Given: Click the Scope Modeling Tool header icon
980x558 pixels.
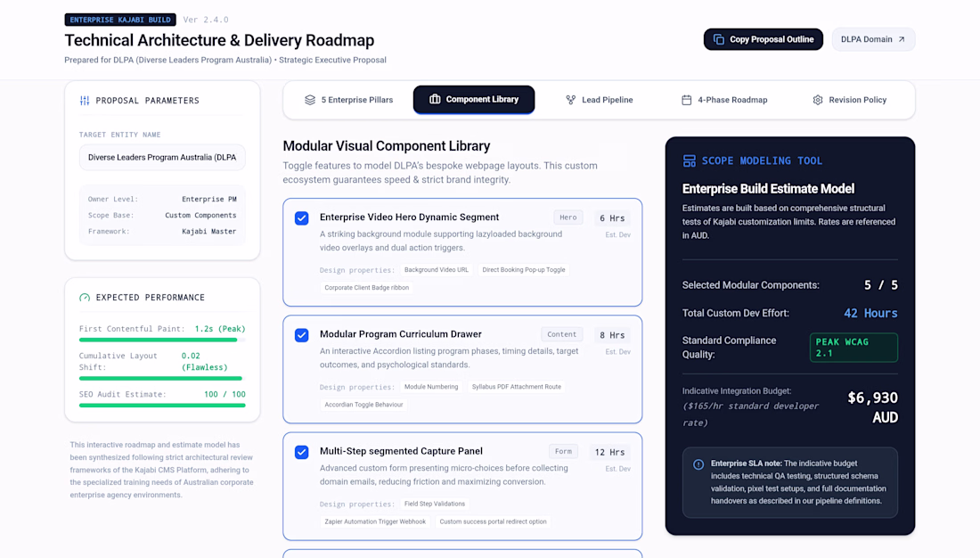Looking at the screenshot, I should (689, 160).
